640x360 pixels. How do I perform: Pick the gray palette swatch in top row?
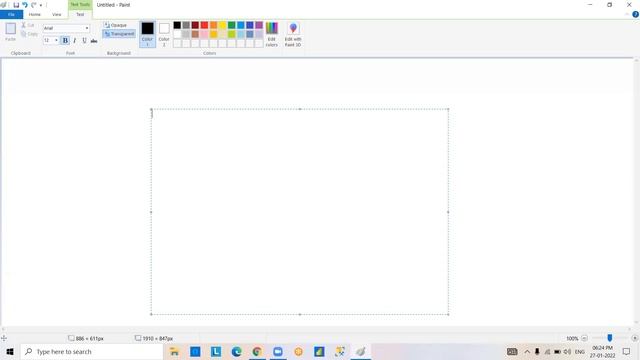pyautogui.click(x=186, y=25)
